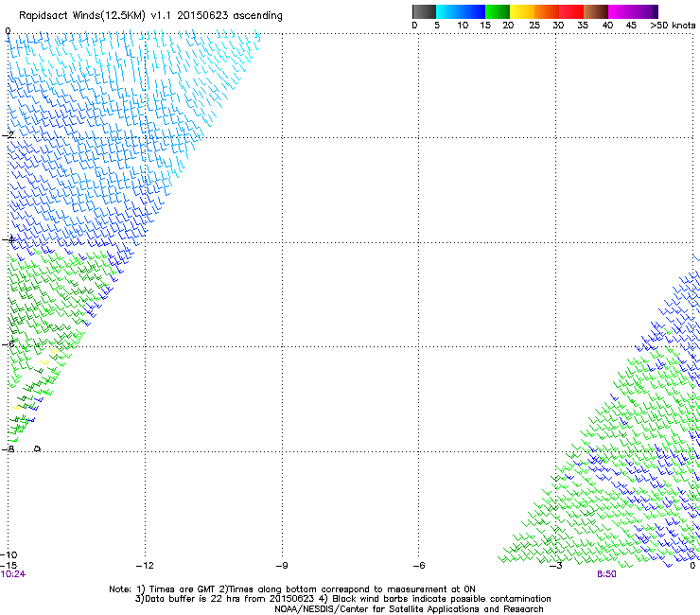Click the '-6' longitude axis label

pos(419,566)
